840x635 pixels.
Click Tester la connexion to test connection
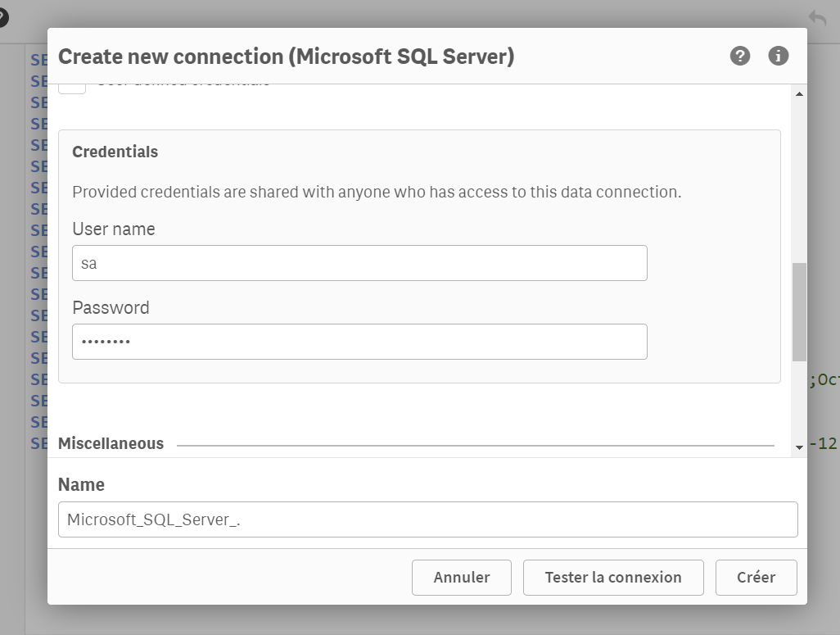(x=613, y=577)
